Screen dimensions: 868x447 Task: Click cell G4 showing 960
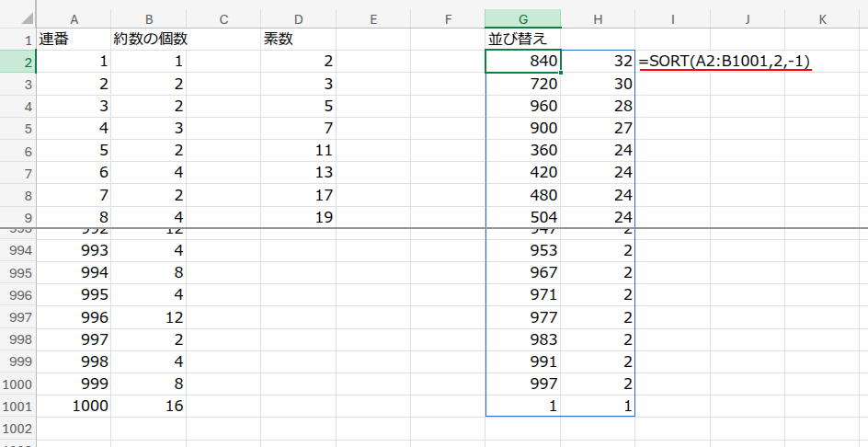pyautogui.click(x=522, y=106)
